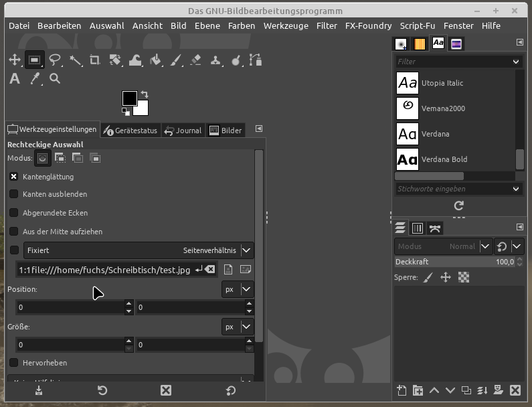Screen dimensions: 532x407
Task: Select the Bucket Fill tool
Action: 155,60
